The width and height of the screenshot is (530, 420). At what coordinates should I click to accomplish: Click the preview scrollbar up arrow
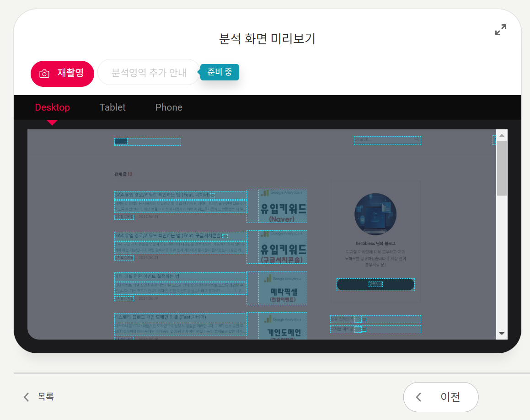pyautogui.click(x=502, y=135)
